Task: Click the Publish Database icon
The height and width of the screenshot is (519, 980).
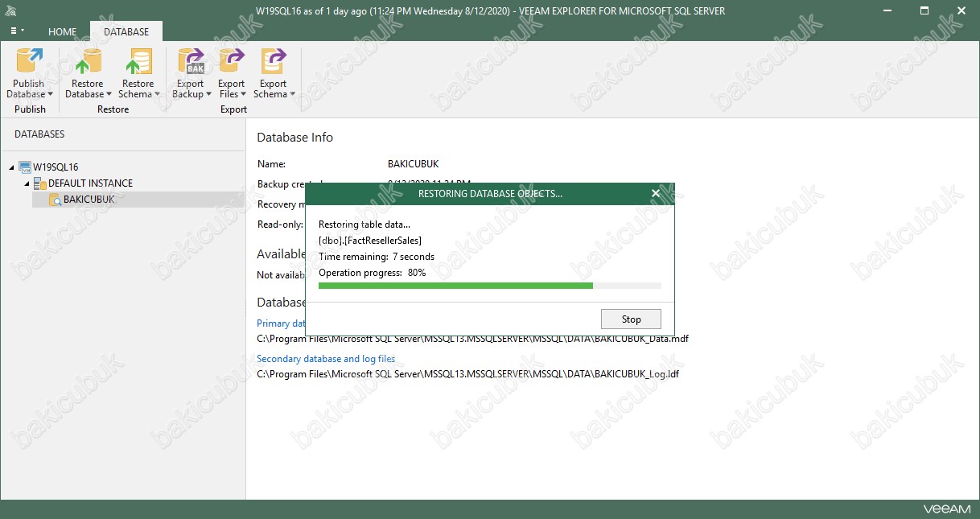Action: pyautogui.click(x=29, y=61)
